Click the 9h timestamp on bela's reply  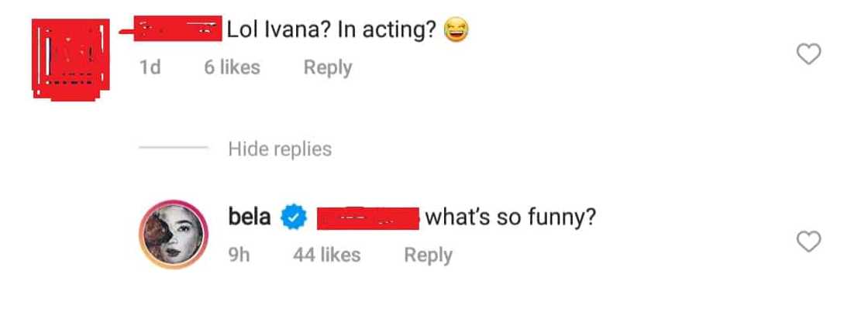click(238, 255)
